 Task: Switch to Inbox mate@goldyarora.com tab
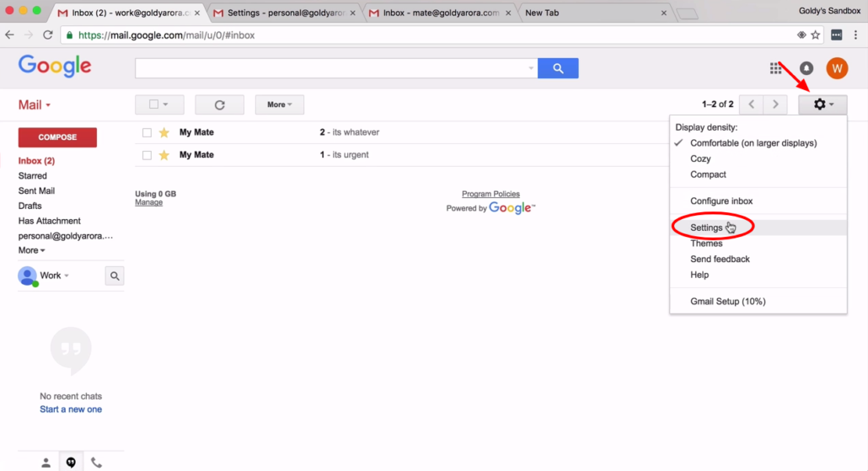(442, 13)
